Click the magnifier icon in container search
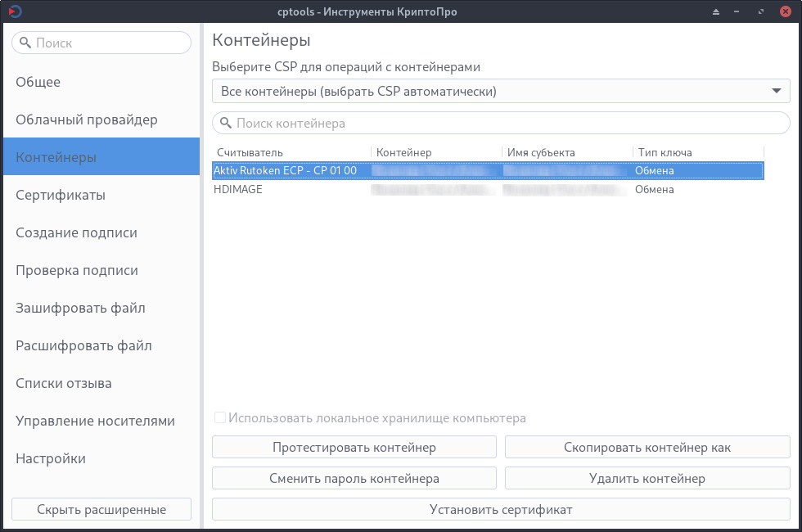This screenshot has height=532, width=802. (226, 124)
